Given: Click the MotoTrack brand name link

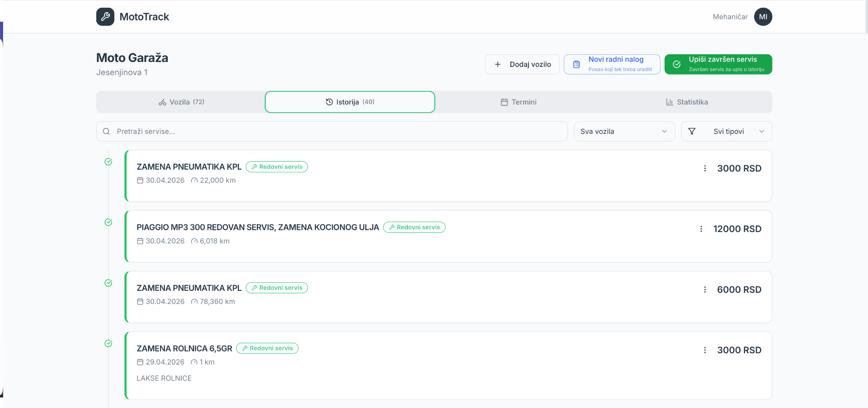Looking at the screenshot, I should point(144,17).
